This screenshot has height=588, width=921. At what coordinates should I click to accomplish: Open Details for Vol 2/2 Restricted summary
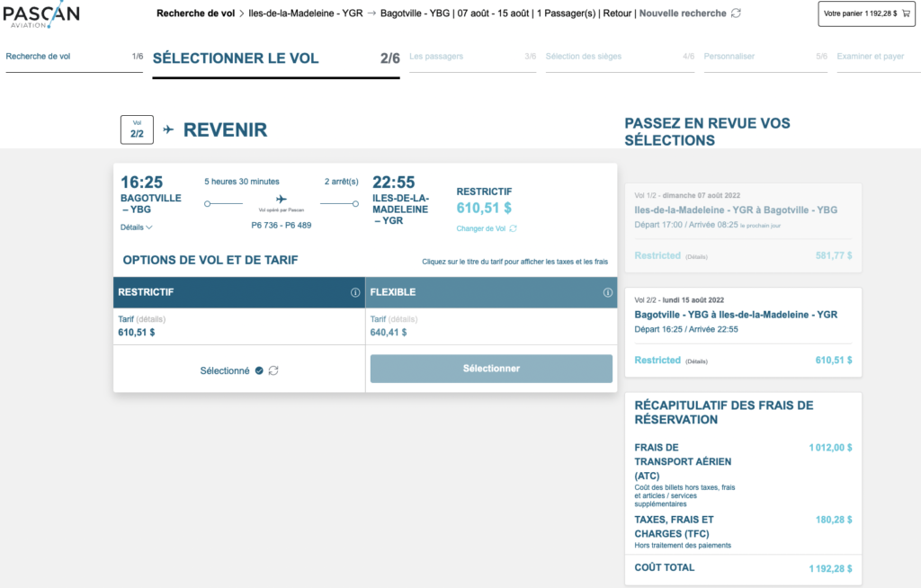coord(697,361)
